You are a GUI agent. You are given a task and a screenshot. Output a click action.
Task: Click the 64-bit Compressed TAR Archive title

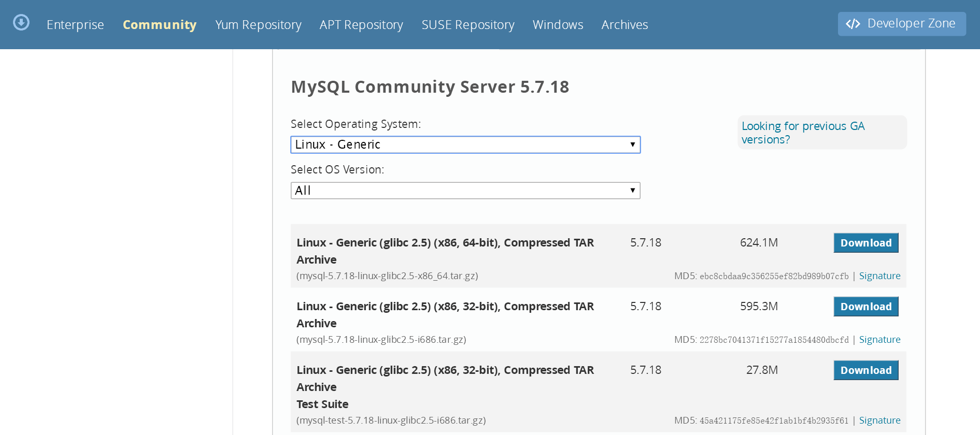pos(445,251)
